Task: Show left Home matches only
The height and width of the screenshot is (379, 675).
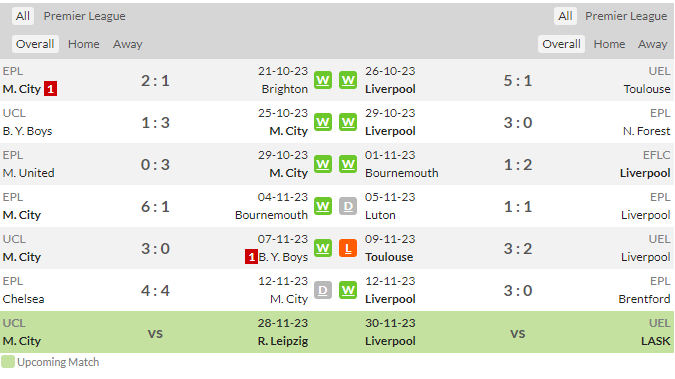Action: coord(84,44)
